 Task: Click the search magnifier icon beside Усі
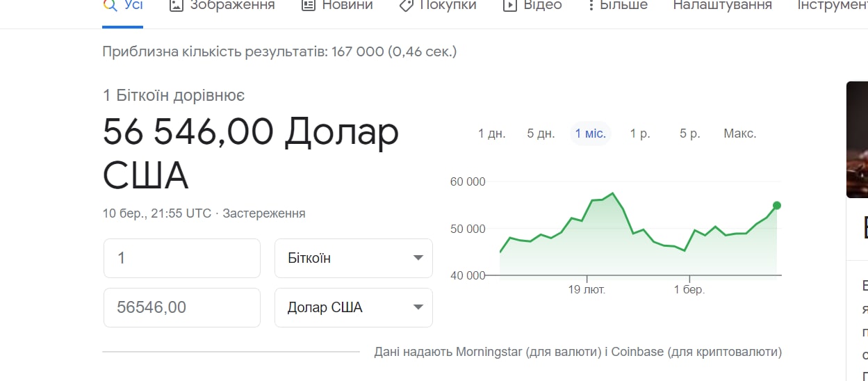point(109,5)
